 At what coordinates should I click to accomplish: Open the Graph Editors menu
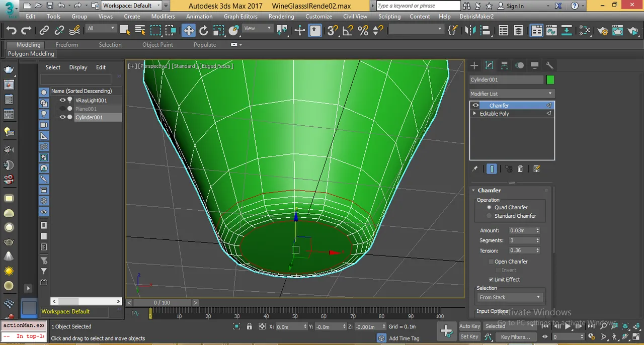[240, 16]
